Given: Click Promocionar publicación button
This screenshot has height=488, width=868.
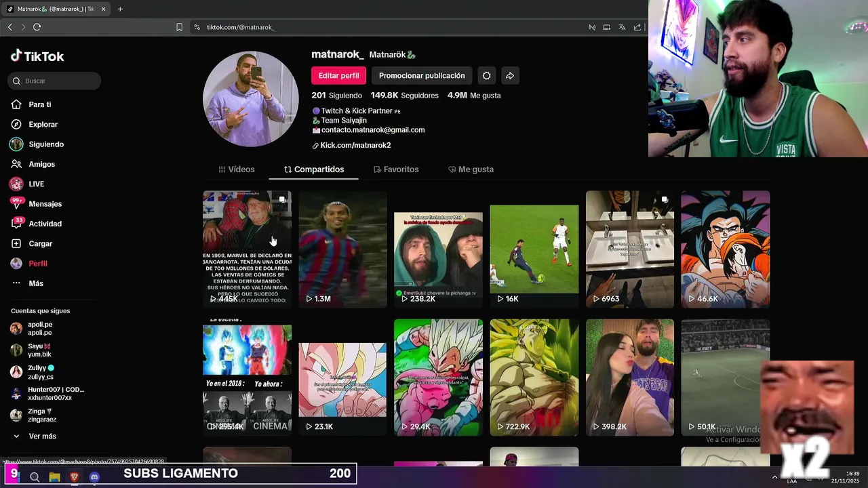Looking at the screenshot, I should tap(422, 76).
